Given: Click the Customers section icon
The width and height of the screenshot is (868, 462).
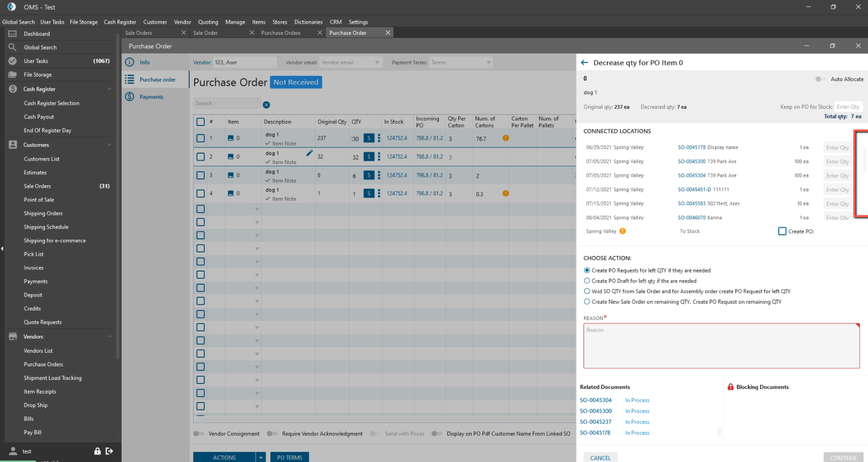Looking at the screenshot, I should pyautogui.click(x=13, y=145).
